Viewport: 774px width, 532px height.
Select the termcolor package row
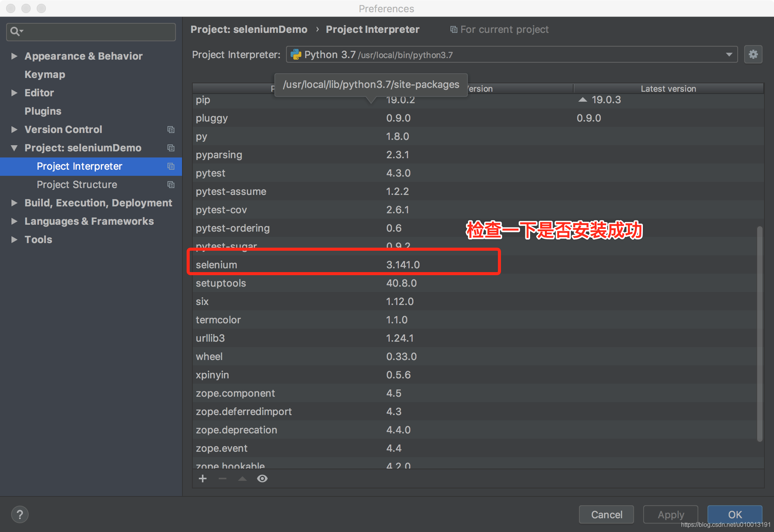[x=478, y=320]
